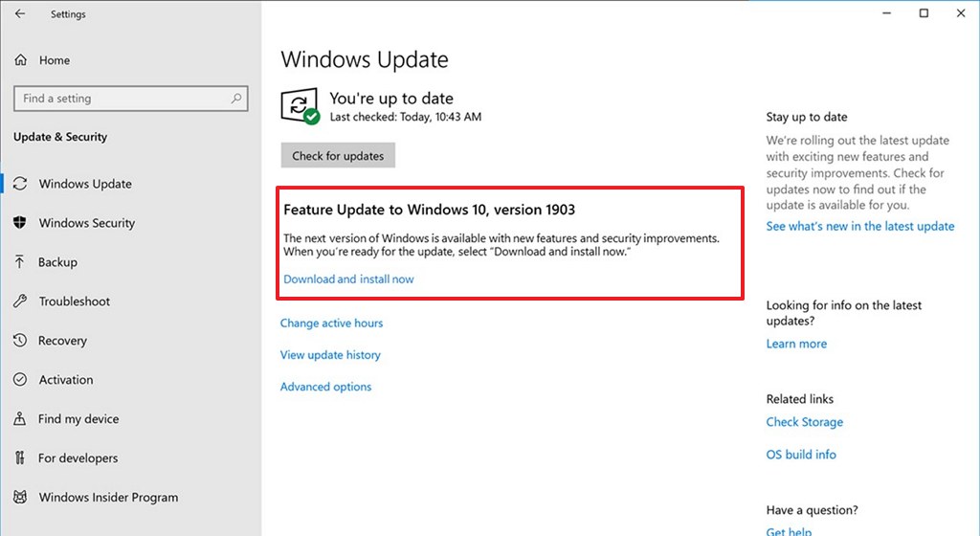
Task: Click the Troubleshoot wrench icon
Action: coord(20,301)
